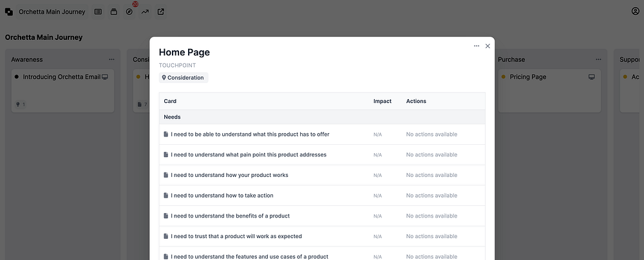
Task: Open the user profile icon
Action: tap(635, 12)
